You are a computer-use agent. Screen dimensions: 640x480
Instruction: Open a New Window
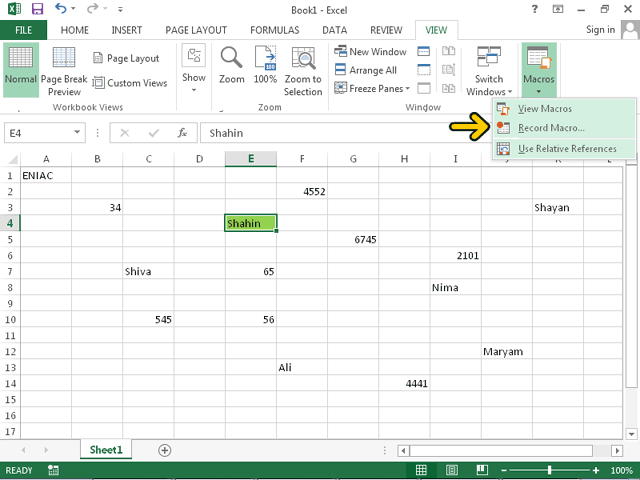pos(370,52)
